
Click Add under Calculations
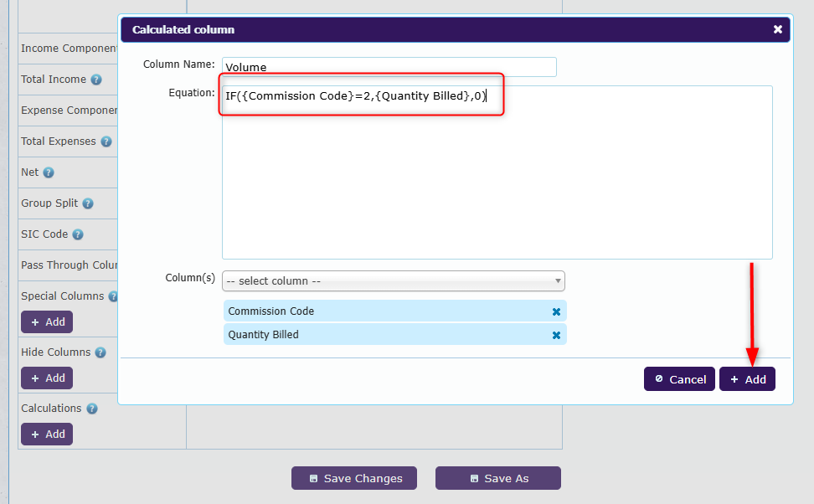coord(47,434)
